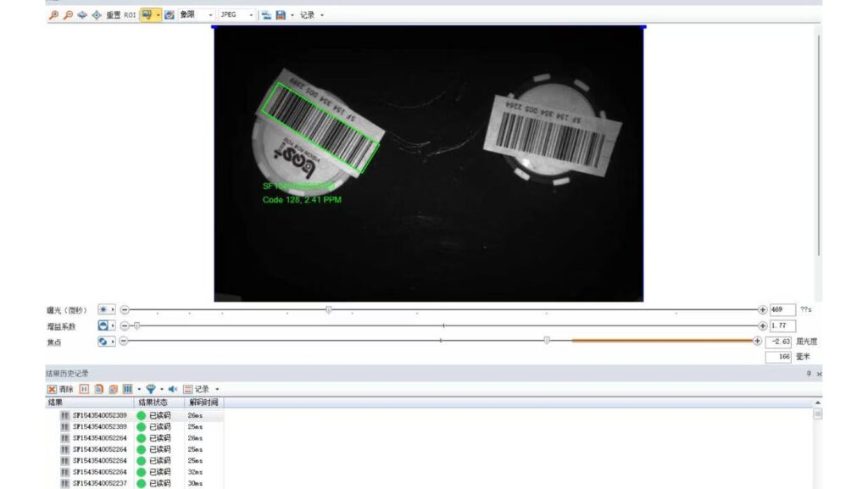Open the save icon dropdown arrow
Viewport: 868px width, 489px height.
pyautogui.click(x=292, y=15)
